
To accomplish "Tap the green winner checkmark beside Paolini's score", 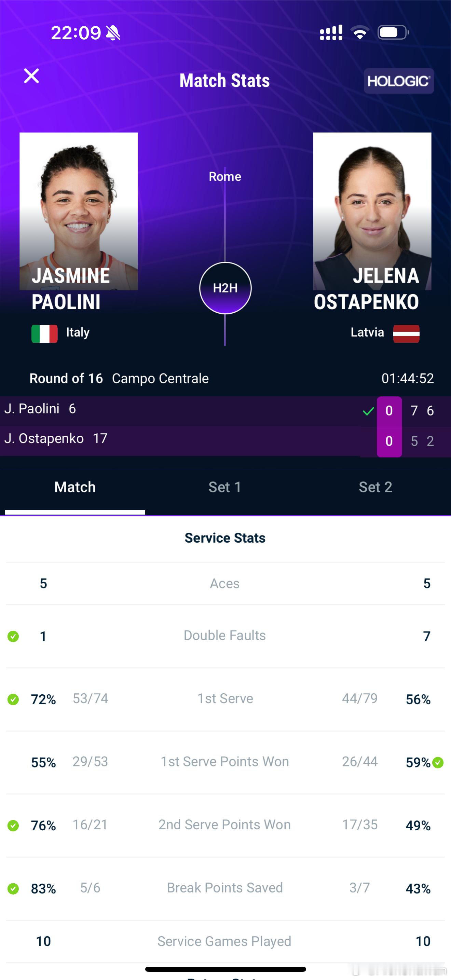I will pos(368,411).
